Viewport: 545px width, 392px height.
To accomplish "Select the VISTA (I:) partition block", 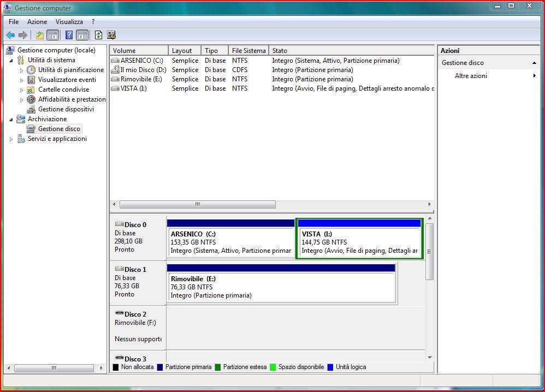I will point(359,239).
